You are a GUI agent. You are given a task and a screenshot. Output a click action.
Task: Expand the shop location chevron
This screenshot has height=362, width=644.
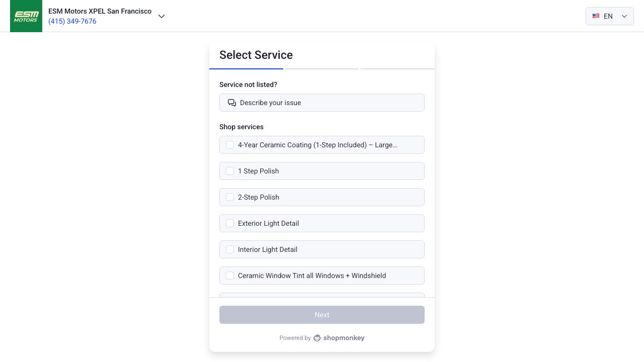coord(162,16)
